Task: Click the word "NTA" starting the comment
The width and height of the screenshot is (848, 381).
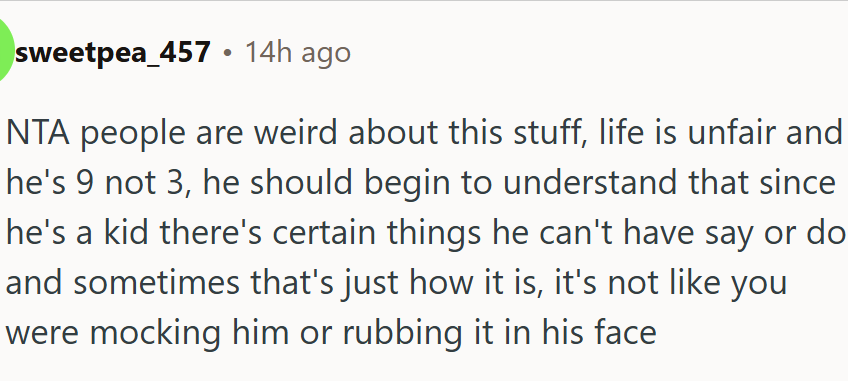Action: click(38, 134)
